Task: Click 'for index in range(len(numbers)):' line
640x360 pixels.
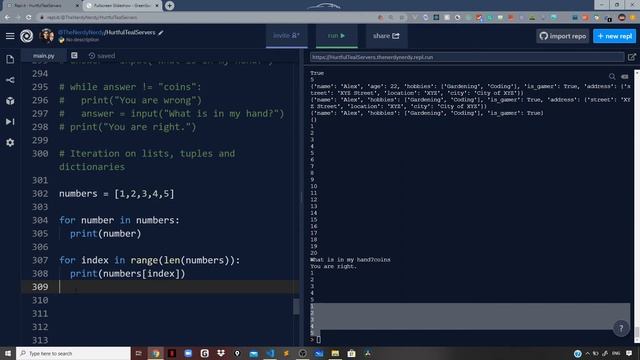Action: click(x=150, y=260)
